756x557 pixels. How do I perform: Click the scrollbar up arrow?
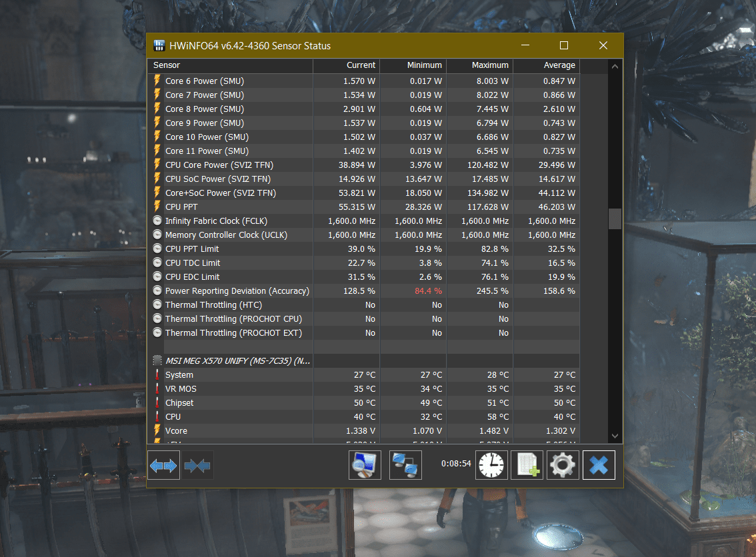coord(615,67)
